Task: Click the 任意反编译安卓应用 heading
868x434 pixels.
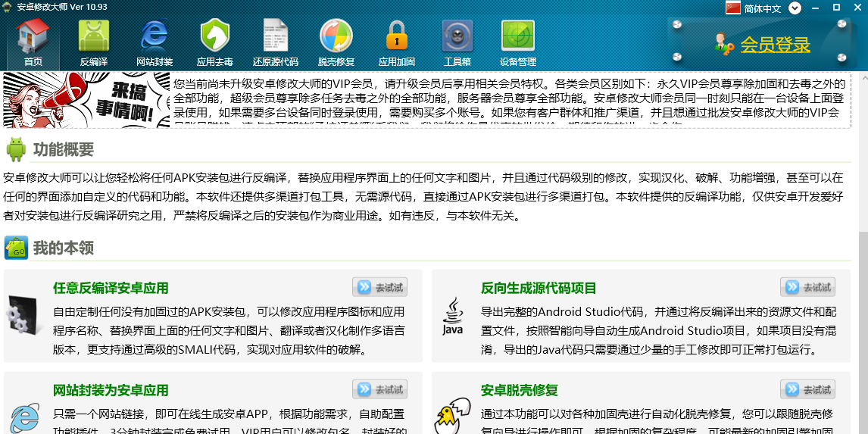Action: 111,288
